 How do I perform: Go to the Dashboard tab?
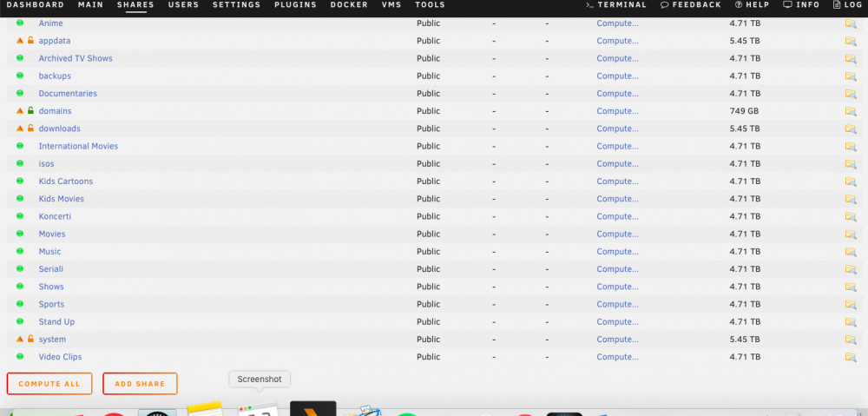point(35,4)
